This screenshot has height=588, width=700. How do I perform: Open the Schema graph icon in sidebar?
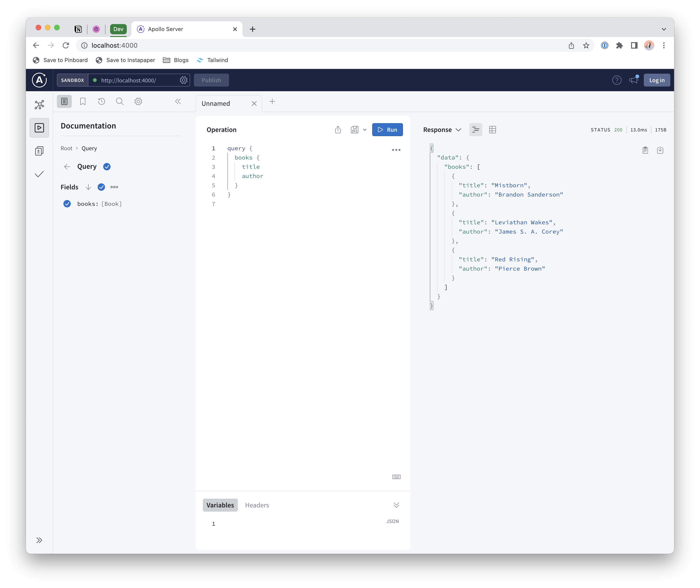coord(39,105)
